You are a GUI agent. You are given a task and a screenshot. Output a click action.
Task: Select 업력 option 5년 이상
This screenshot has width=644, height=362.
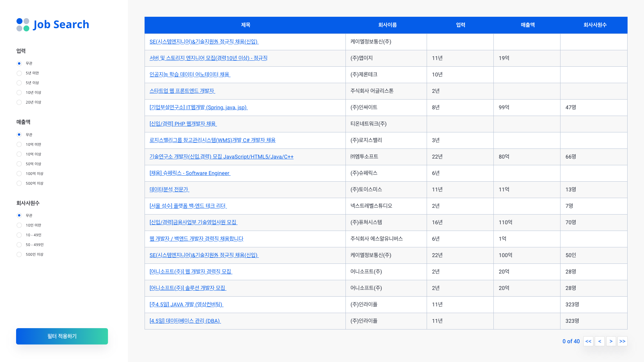coord(19,83)
